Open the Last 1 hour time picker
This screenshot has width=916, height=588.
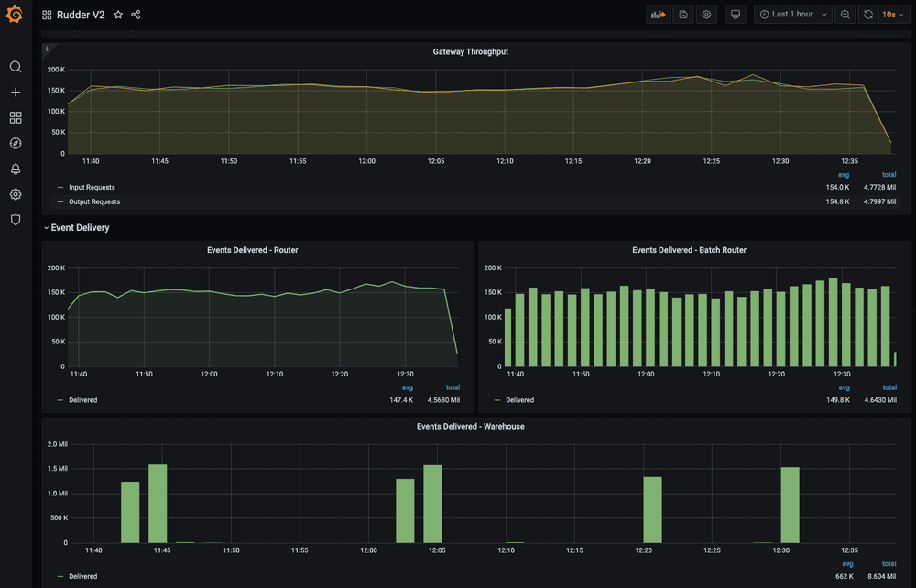(792, 15)
